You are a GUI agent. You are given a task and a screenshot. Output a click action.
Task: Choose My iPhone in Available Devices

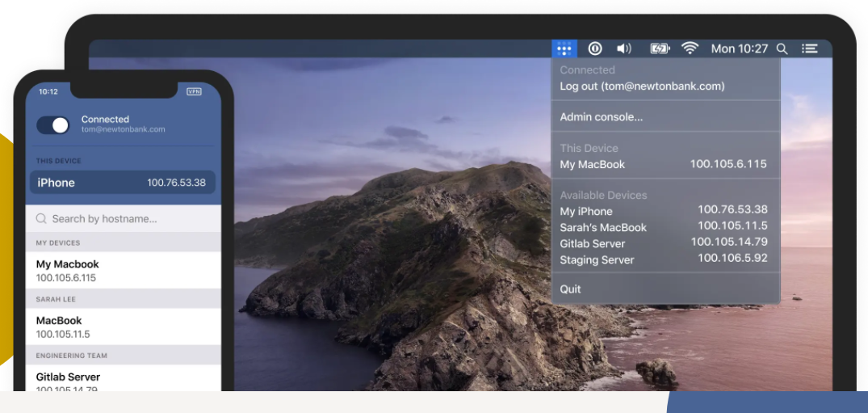coord(666,211)
